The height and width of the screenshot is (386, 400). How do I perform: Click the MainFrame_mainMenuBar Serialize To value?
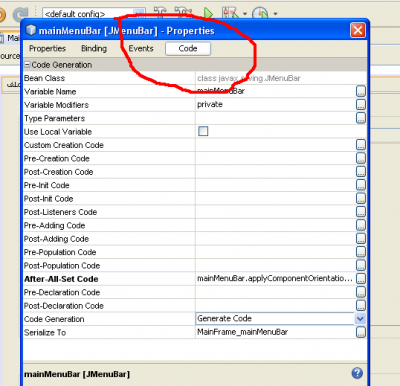click(x=242, y=332)
